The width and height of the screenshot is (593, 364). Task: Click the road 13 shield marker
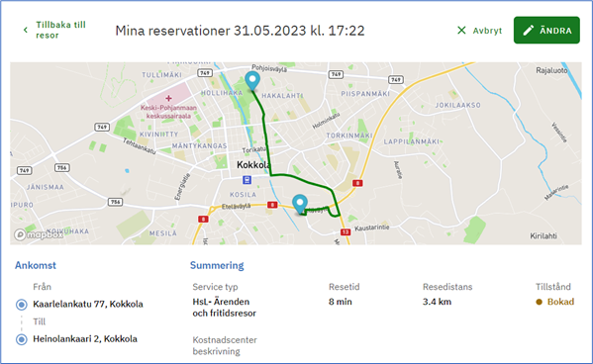tap(345, 232)
